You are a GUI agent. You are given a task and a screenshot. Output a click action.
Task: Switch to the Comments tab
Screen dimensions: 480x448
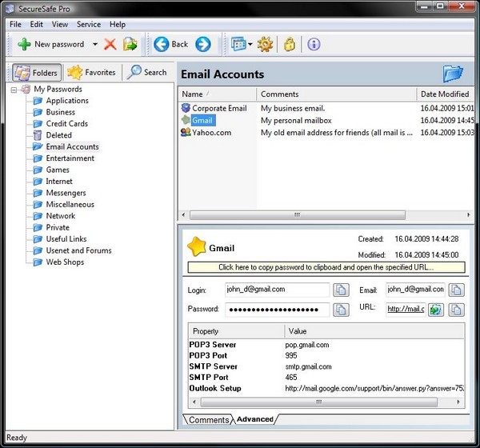(208, 419)
